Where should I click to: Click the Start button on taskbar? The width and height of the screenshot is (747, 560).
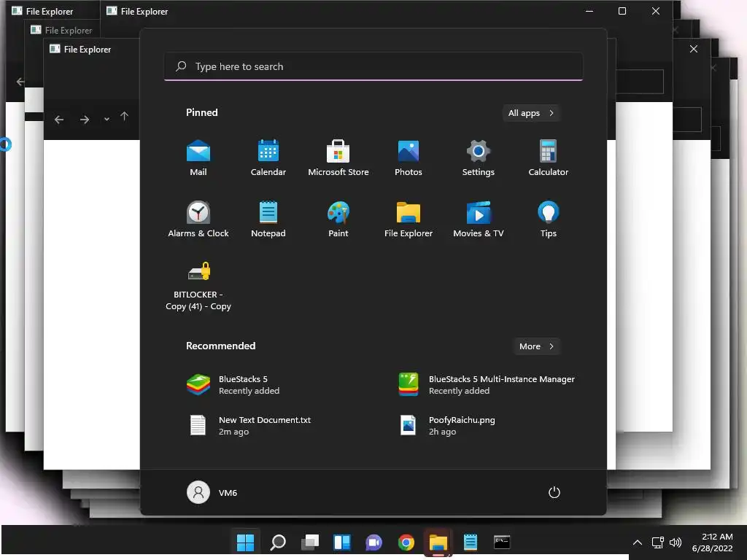click(245, 542)
